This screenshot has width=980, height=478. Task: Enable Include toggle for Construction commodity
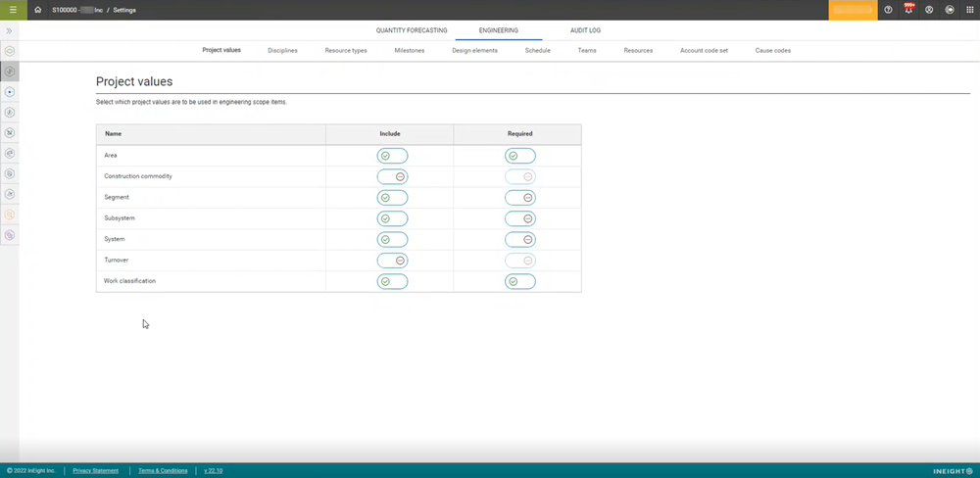click(x=392, y=177)
